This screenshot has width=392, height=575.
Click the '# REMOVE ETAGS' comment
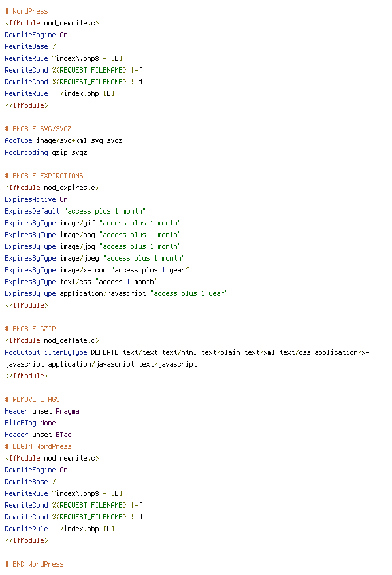[32, 399]
